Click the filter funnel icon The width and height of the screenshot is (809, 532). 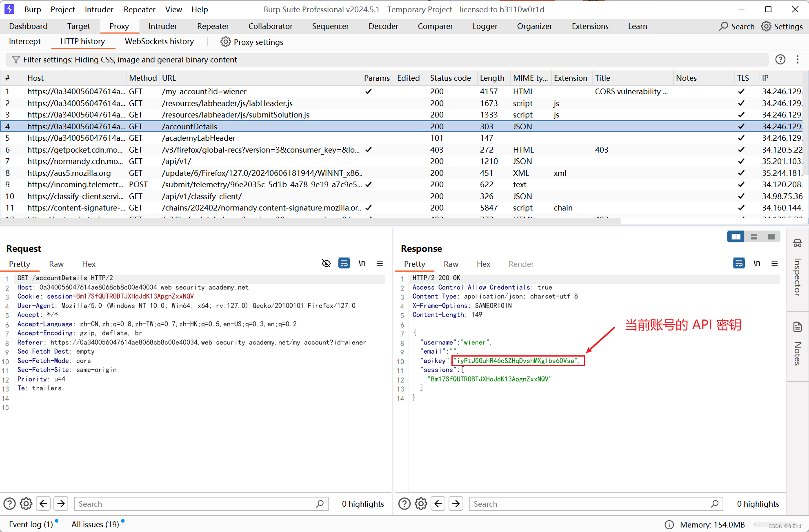point(16,60)
